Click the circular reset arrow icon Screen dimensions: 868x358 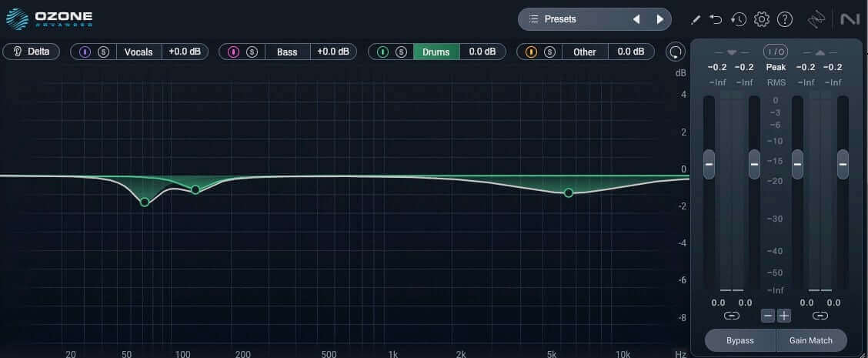click(675, 52)
